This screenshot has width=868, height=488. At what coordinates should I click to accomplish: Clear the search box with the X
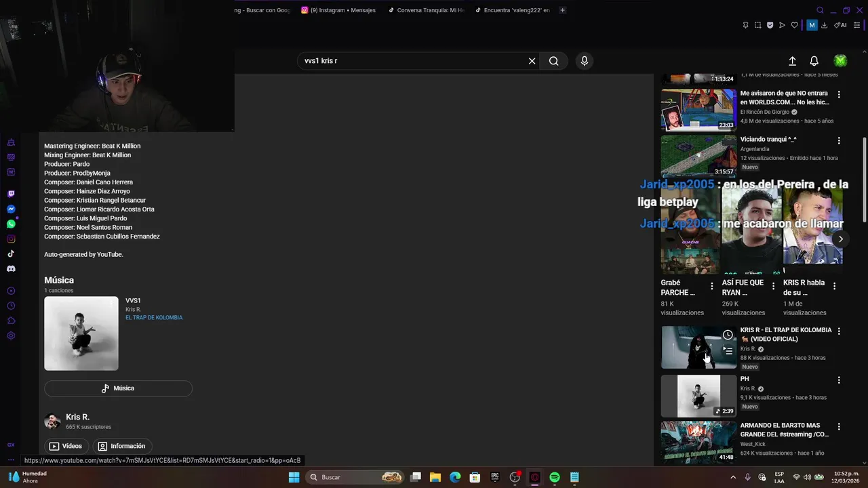(x=532, y=61)
